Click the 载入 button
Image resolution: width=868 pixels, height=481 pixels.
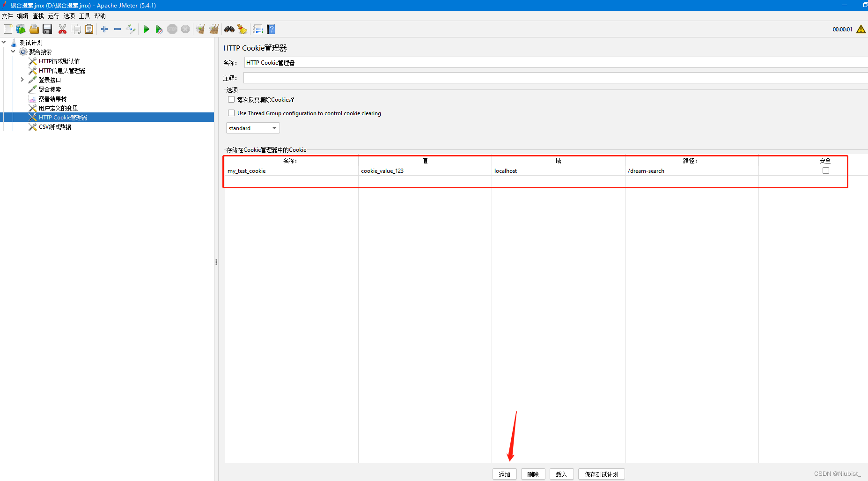coord(562,474)
